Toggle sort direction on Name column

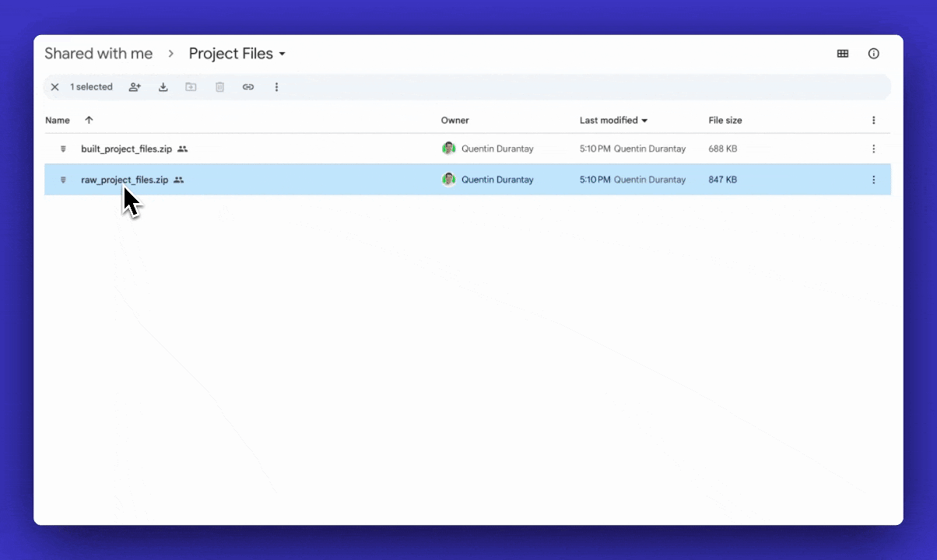pos(89,121)
